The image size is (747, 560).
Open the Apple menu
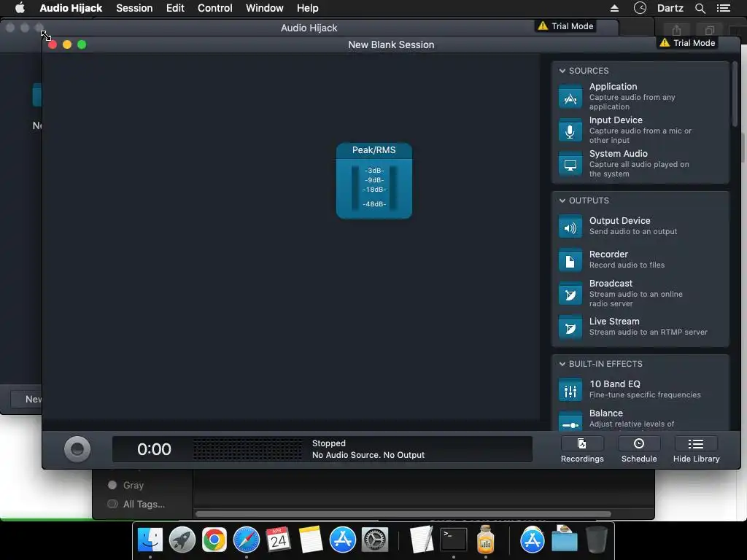click(20, 8)
